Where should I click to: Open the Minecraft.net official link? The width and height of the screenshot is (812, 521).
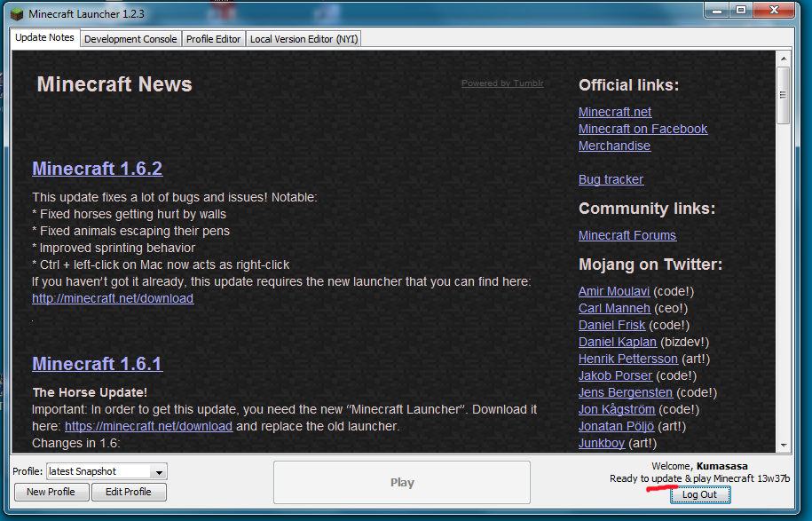click(615, 112)
